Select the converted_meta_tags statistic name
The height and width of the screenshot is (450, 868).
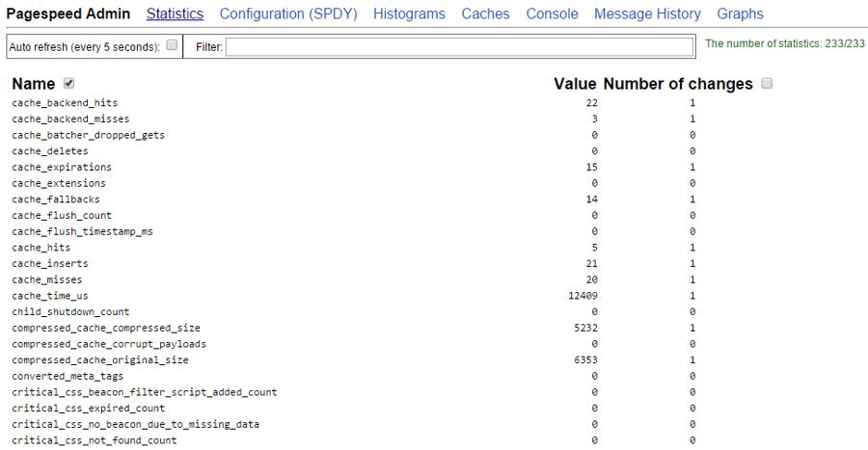pyautogui.click(x=68, y=376)
